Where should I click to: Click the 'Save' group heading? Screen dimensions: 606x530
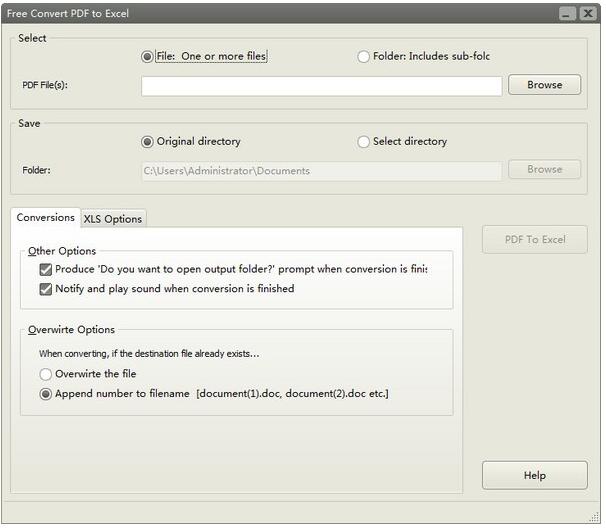coord(29,123)
